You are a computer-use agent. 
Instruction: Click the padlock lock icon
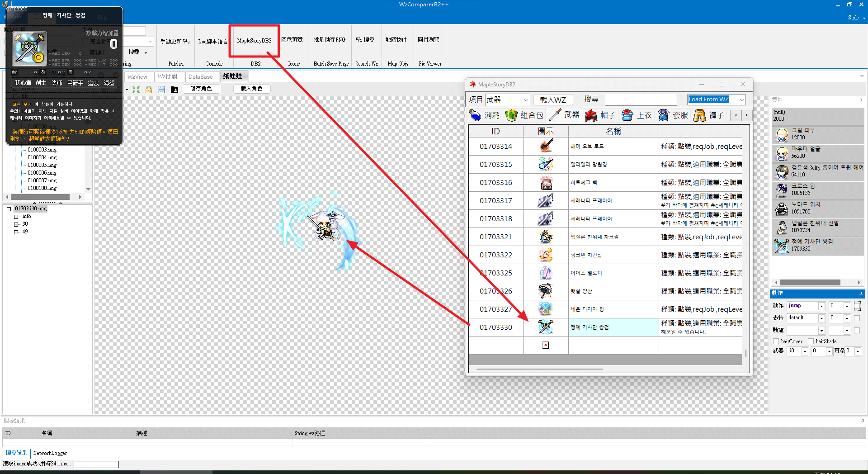tap(149, 90)
